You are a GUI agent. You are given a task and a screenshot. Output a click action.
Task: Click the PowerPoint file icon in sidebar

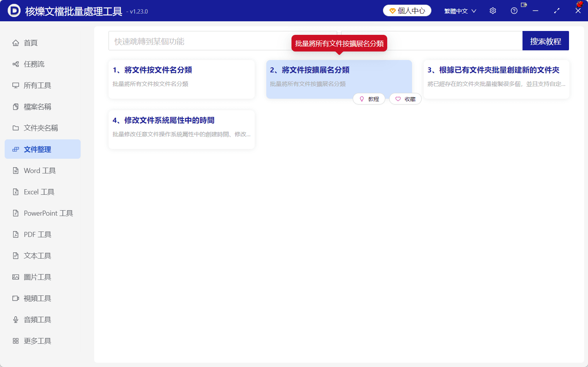(x=16, y=213)
